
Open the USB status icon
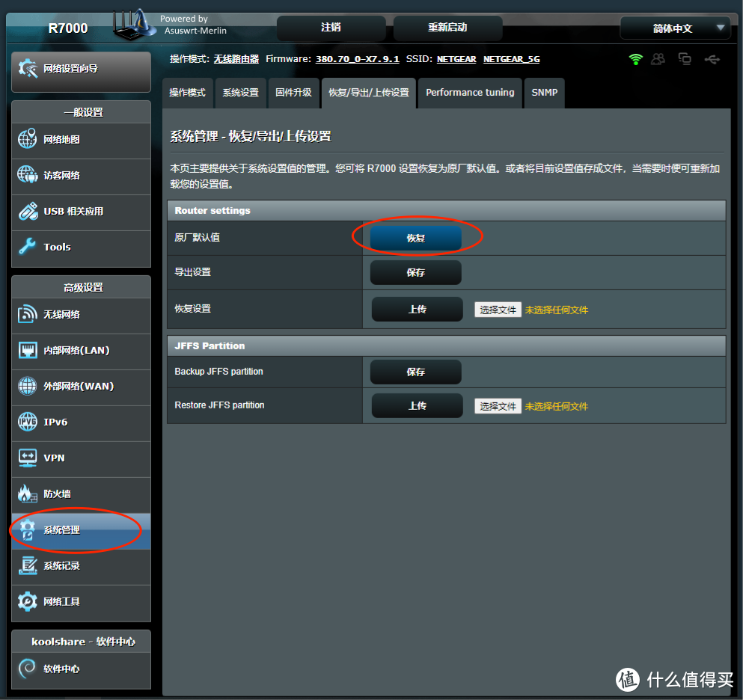point(712,59)
